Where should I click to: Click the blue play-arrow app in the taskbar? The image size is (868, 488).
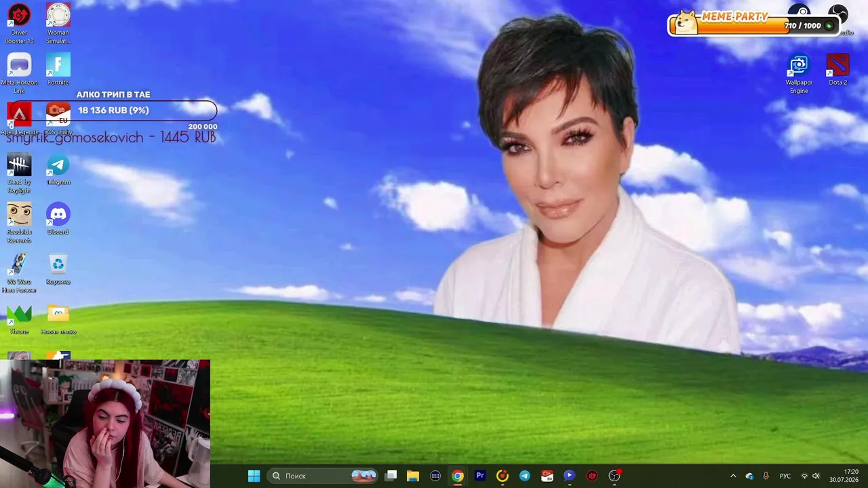pos(570,476)
